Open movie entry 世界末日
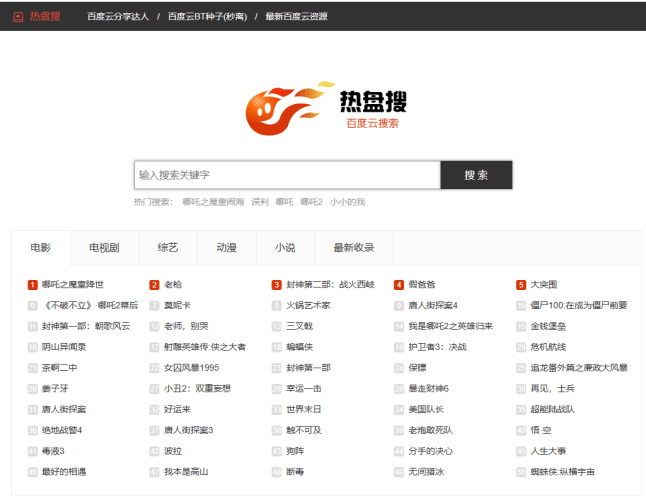646x500 pixels. (x=304, y=409)
